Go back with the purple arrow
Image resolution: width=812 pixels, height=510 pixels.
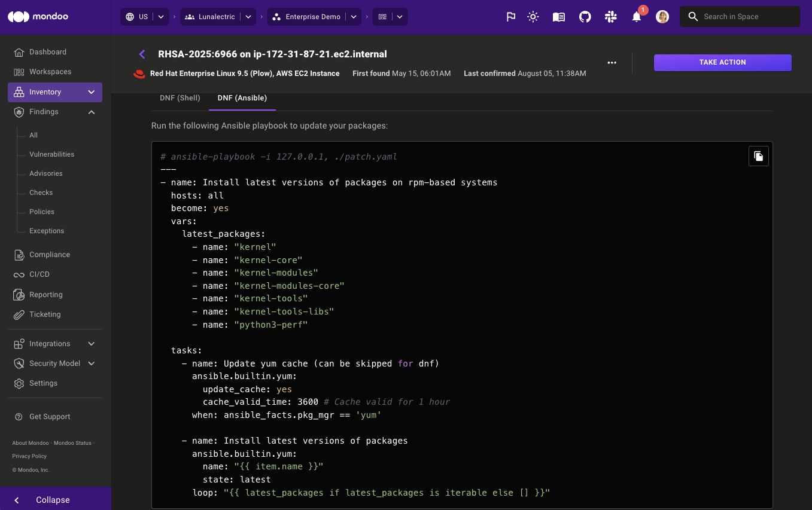pyautogui.click(x=142, y=54)
